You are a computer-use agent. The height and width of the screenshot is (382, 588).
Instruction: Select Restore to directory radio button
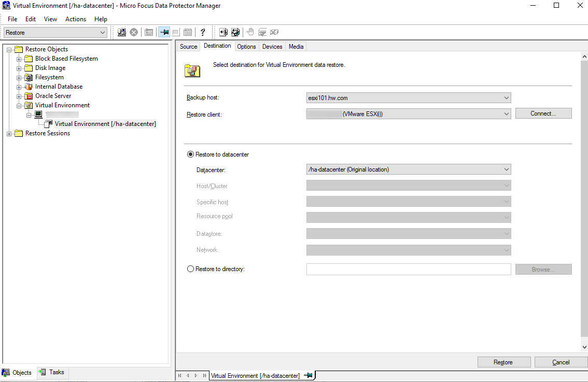[x=190, y=269]
